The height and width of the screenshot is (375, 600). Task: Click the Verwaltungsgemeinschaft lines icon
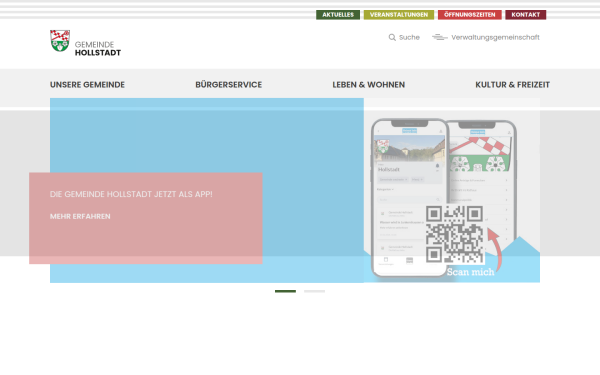pyautogui.click(x=440, y=37)
